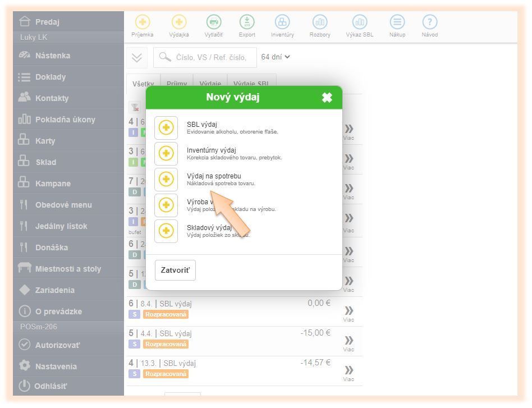Select Inventúrny výdaj plus icon

coord(166,154)
